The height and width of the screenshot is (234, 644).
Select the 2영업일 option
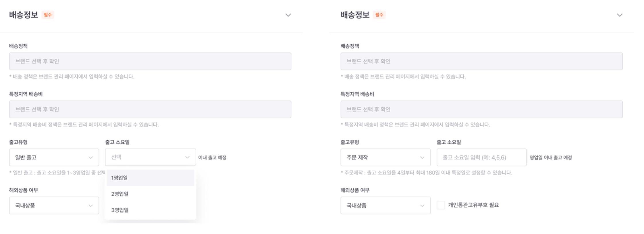[x=150, y=194]
